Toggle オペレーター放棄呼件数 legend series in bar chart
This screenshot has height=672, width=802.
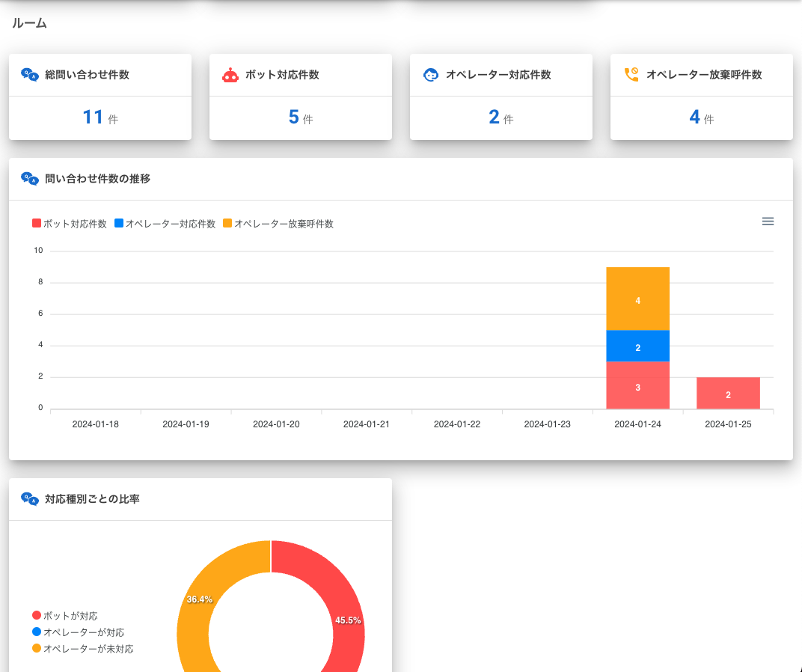[278, 224]
